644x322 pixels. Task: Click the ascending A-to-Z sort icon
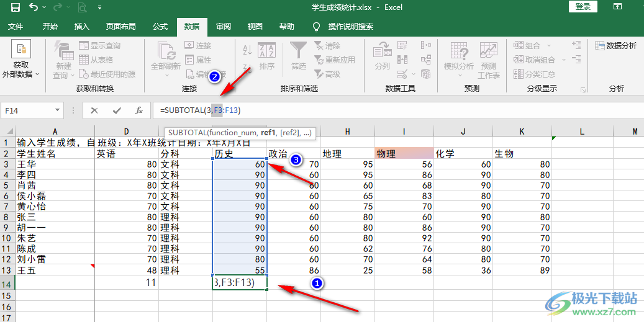pyautogui.click(x=247, y=50)
